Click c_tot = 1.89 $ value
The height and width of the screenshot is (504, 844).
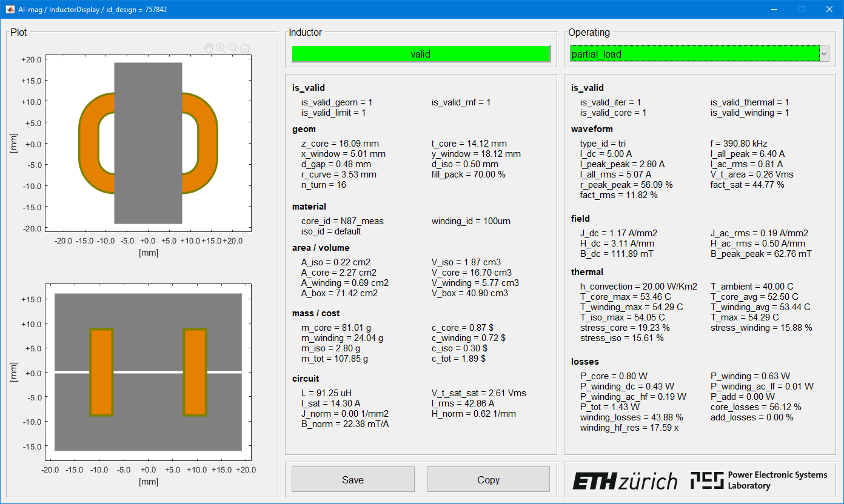(x=458, y=359)
